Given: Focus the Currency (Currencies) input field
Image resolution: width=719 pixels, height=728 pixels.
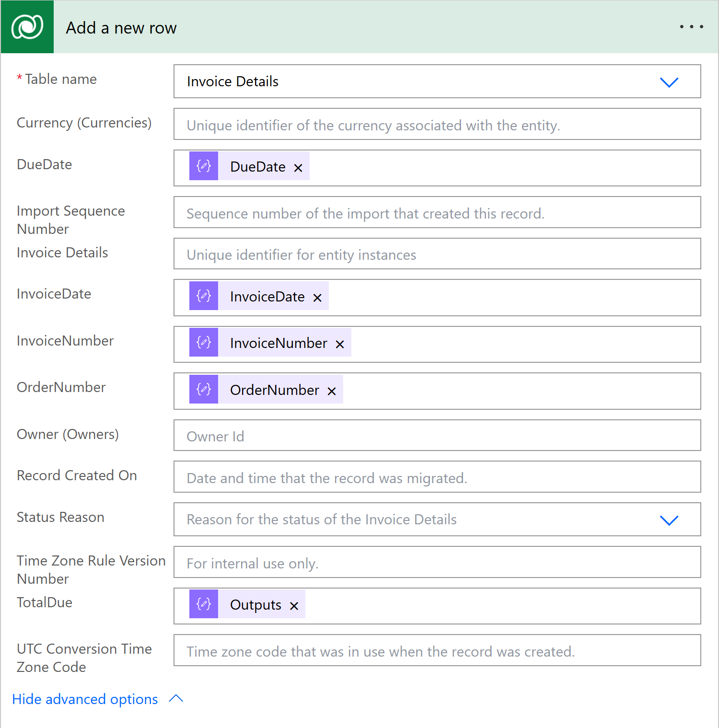Looking at the screenshot, I should [437, 124].
